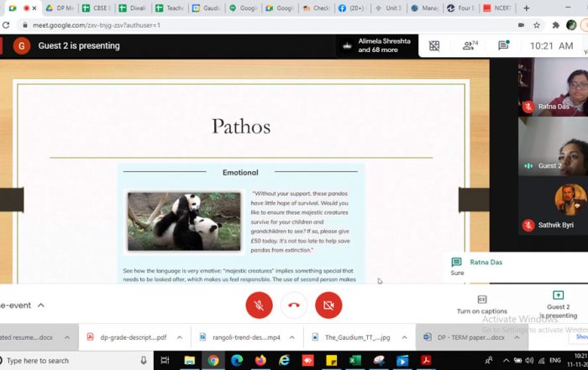Open Microsoft Edge from the taskbar

(x=237, y=361)
